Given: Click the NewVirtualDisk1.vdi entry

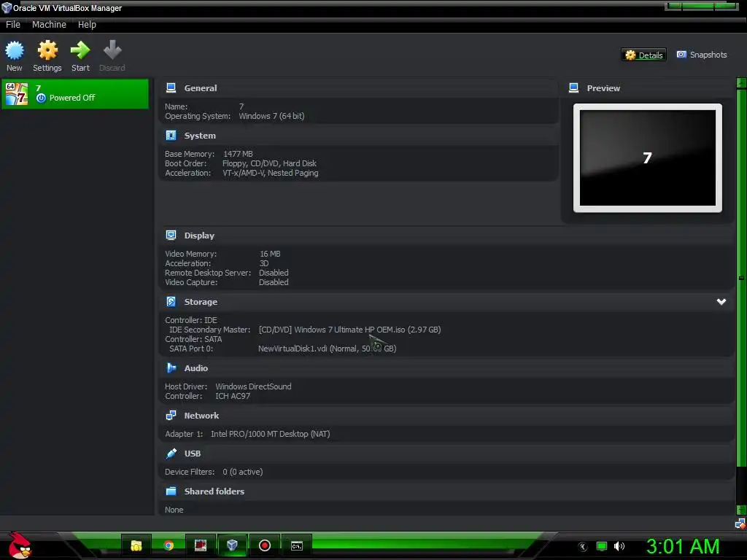Looking at the screenshot, I should click(x=328, y=349).
